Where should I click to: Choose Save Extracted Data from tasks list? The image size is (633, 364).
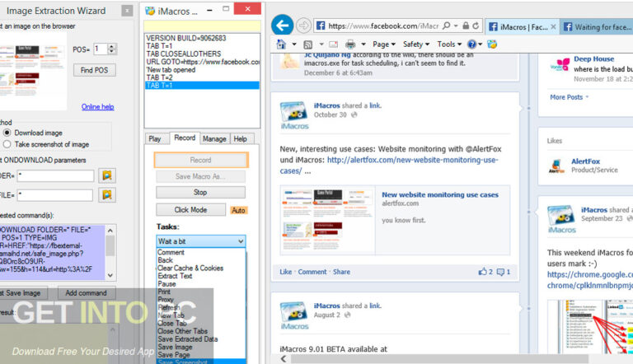[188, 339]
